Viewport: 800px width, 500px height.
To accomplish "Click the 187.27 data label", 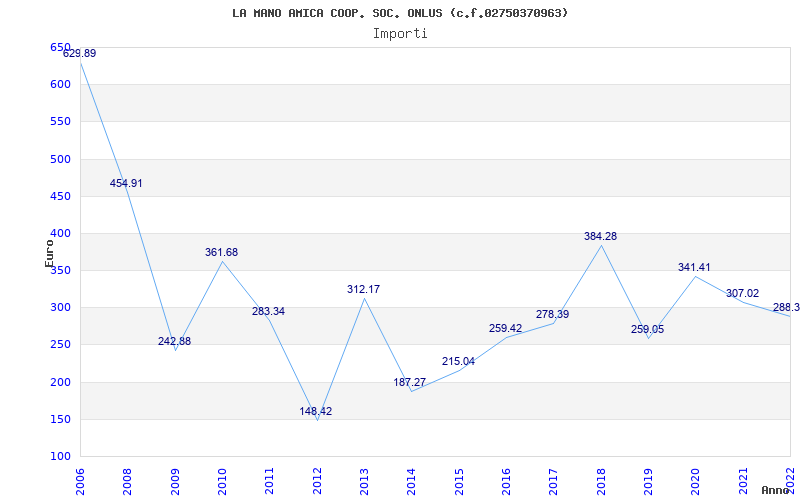I will click(410, 382).
